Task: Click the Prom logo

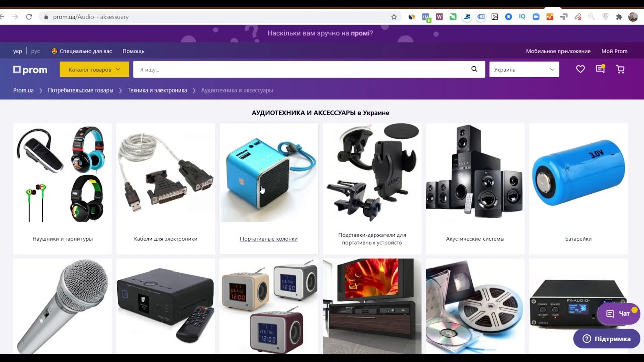Action: (30, 70)
